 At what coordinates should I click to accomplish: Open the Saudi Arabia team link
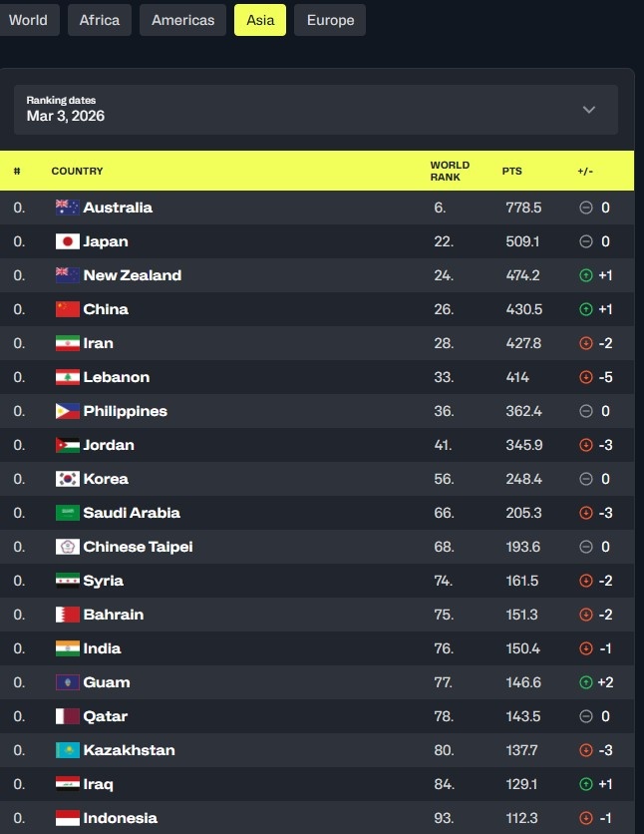[132, 513]
